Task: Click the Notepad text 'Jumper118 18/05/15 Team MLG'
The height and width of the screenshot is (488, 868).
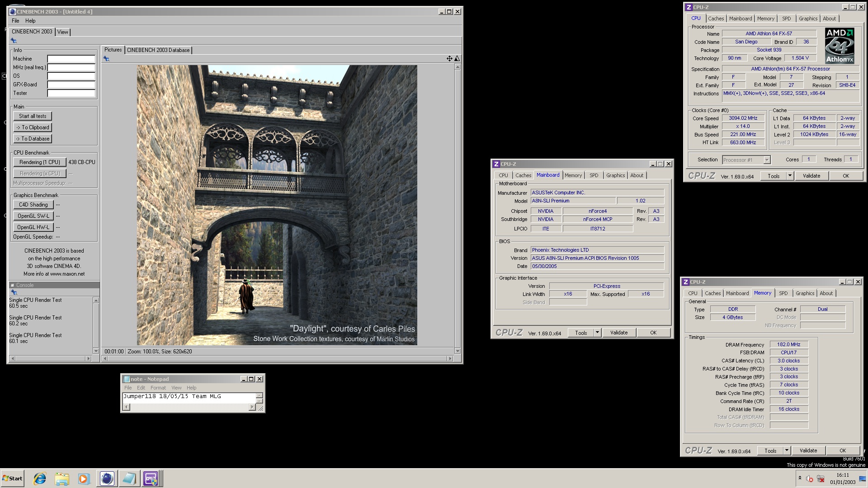Action: [x=172, y=396]
